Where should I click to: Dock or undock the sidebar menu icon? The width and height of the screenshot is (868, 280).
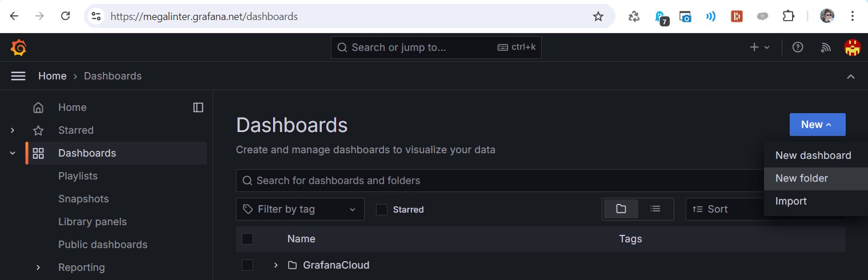[198, 107]
